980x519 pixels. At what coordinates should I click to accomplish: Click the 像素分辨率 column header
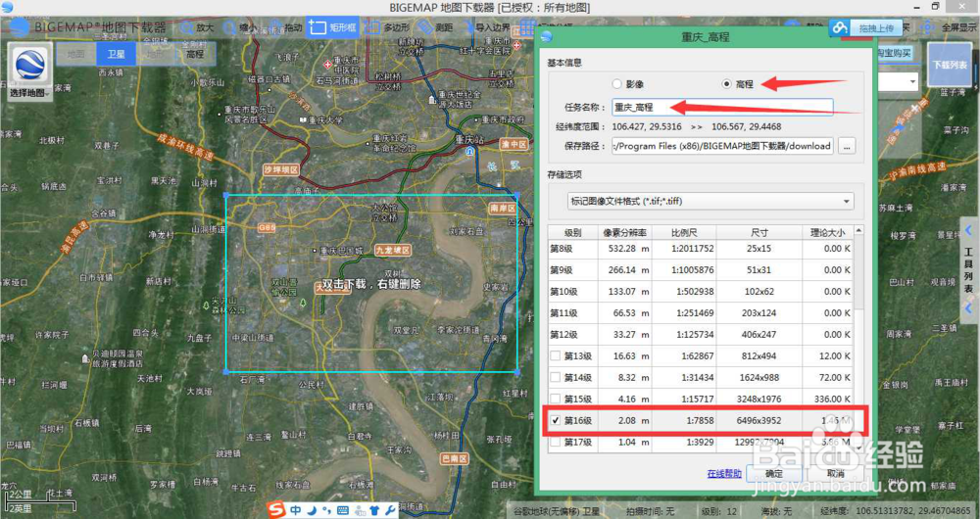625,232
